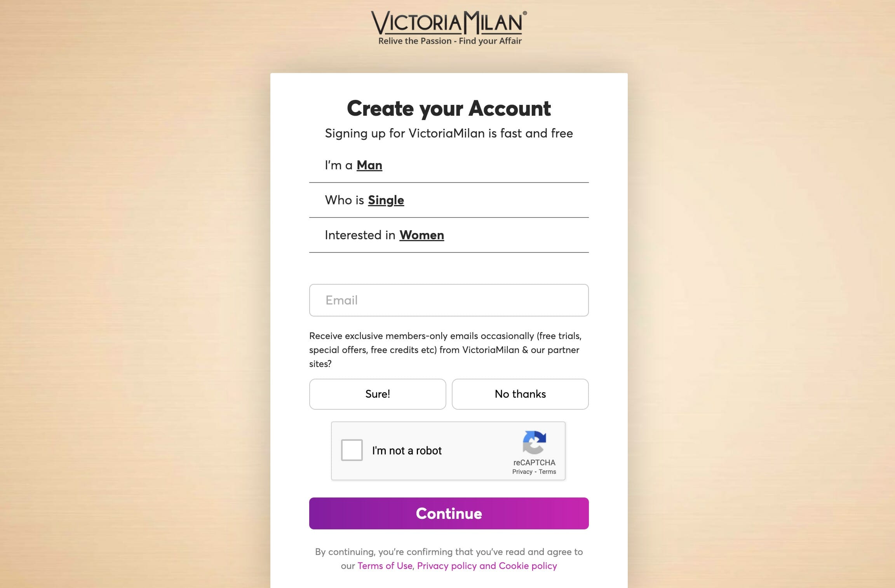Change interest from 'Women' dropdown
The height and width of the screenshot is (588, 895).
tap(422, 235)
